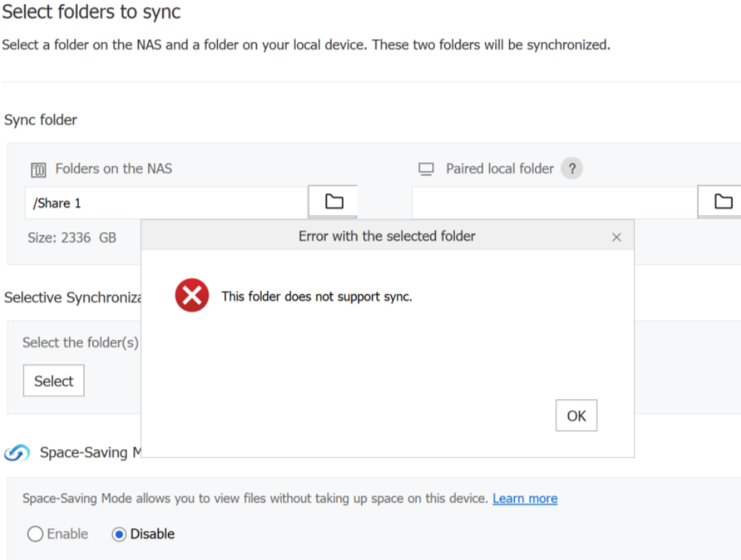This screenshot has height=560, width=741.
Task: Close the error dialog with X
Action: [616, 237]
